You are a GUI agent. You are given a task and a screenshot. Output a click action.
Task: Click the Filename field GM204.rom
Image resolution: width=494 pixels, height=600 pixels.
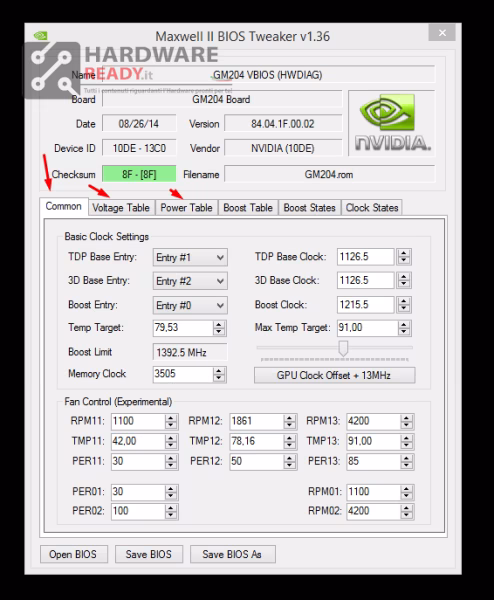[x=329, y=174]
